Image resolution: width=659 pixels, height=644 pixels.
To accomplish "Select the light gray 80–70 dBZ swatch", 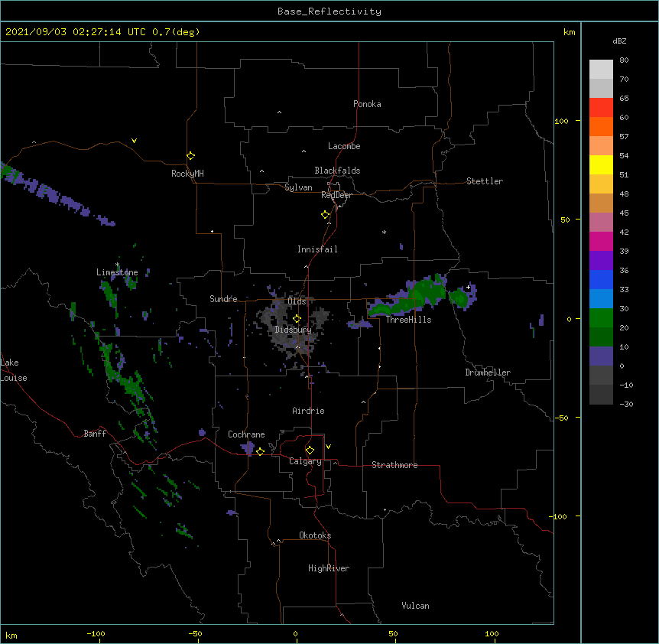I will tap(601, 69).
